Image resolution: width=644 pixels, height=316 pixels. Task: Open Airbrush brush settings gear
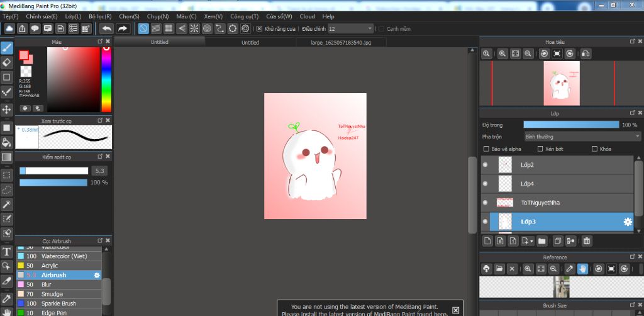97,275
